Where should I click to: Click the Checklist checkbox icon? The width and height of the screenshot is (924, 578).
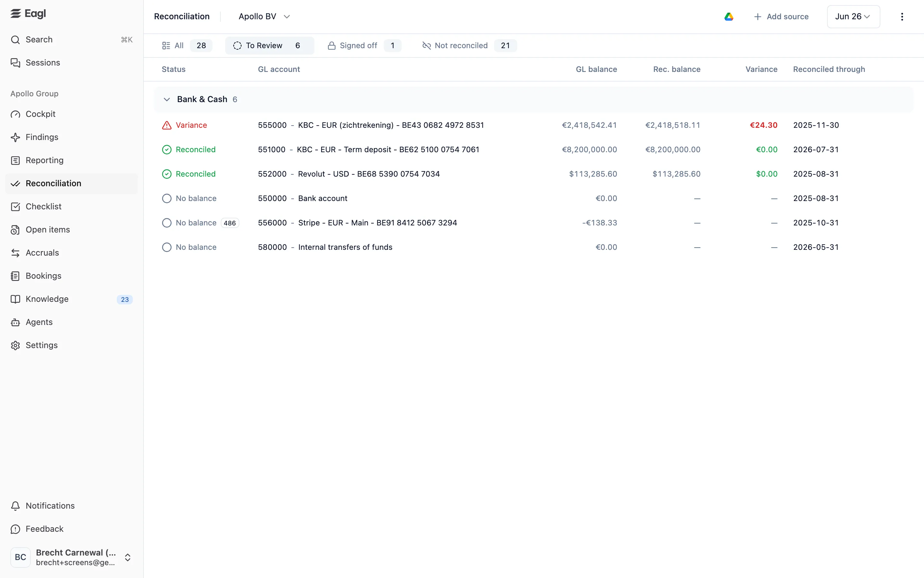pos(15,207)
